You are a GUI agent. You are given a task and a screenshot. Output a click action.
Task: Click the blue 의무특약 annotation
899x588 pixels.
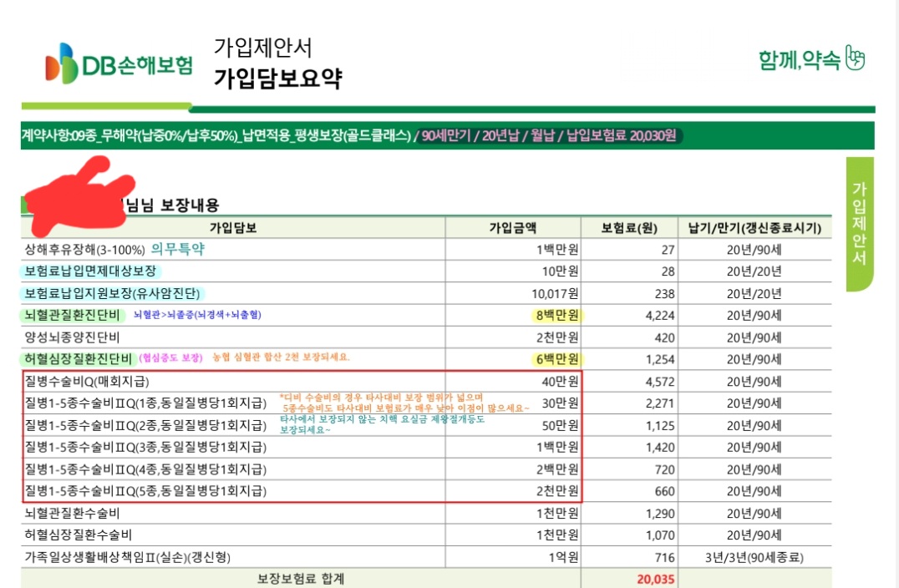tap(178, 249)
